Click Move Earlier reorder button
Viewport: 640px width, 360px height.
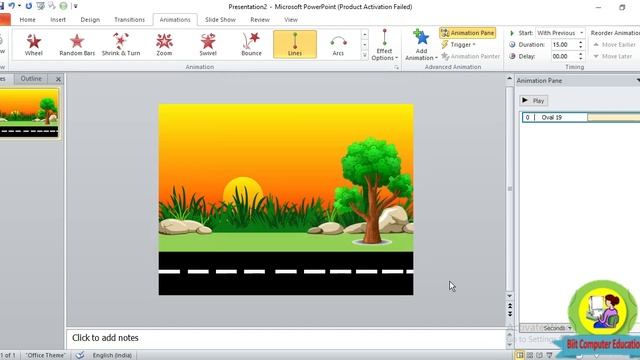click(x=614, y=44)
